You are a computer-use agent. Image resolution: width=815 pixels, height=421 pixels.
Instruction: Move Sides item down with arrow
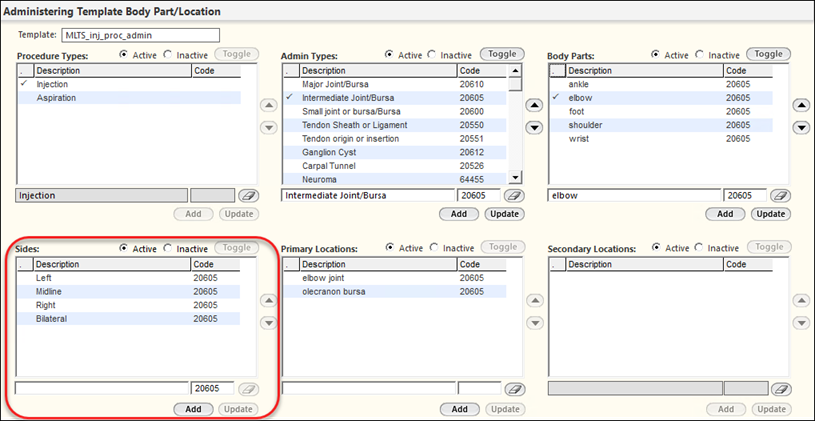tap(268, 323)
